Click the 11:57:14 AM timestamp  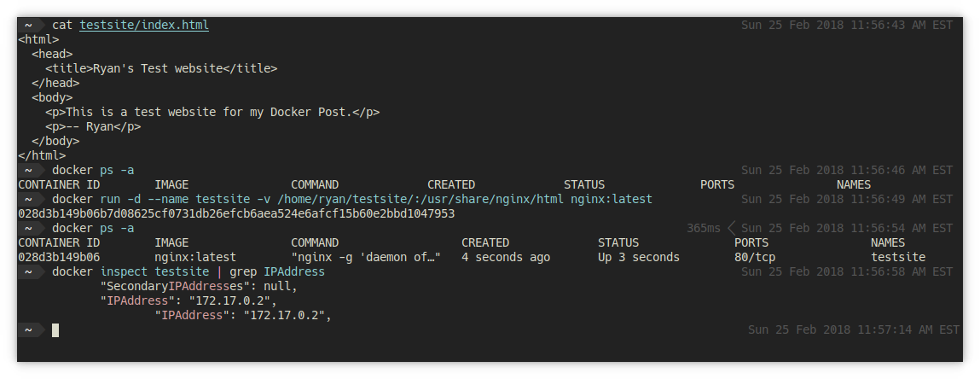click(x=853, y=329)
